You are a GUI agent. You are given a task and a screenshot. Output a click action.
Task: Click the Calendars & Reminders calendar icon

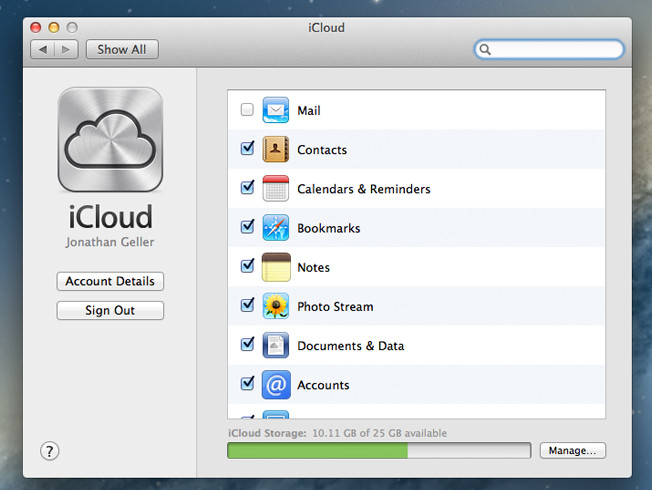pos(275,188)
